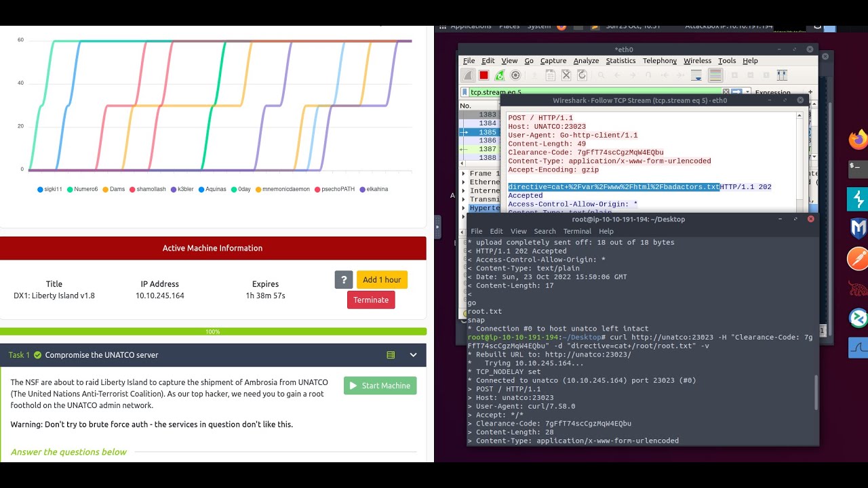Viewport: 868px width, 488px height.
Task: Save the capture file in Wireshark
Action: click(550, 75)
